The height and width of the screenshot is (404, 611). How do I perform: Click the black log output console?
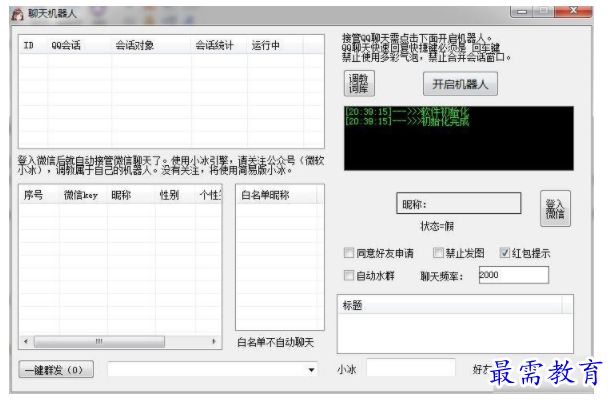459,138
